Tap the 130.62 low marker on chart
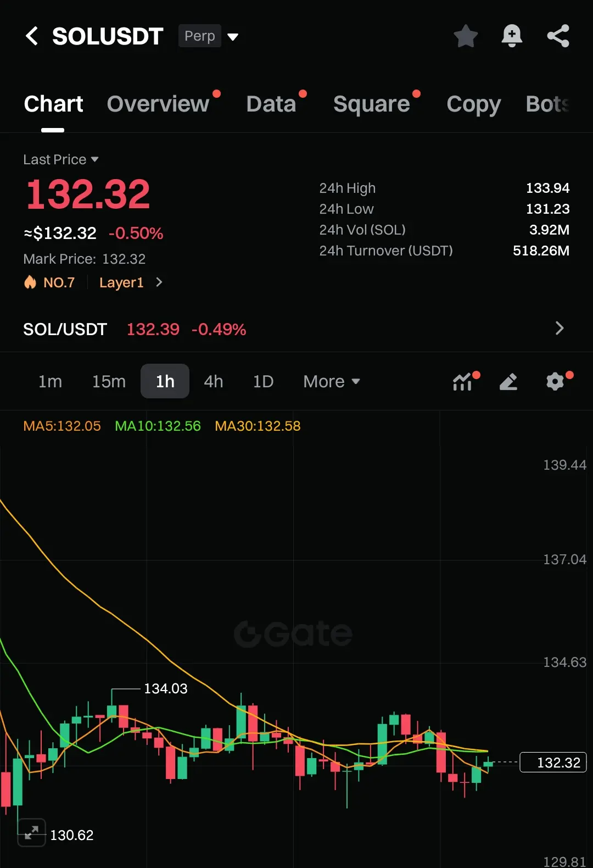Screen dimensions: 593x868 [72, 835]
